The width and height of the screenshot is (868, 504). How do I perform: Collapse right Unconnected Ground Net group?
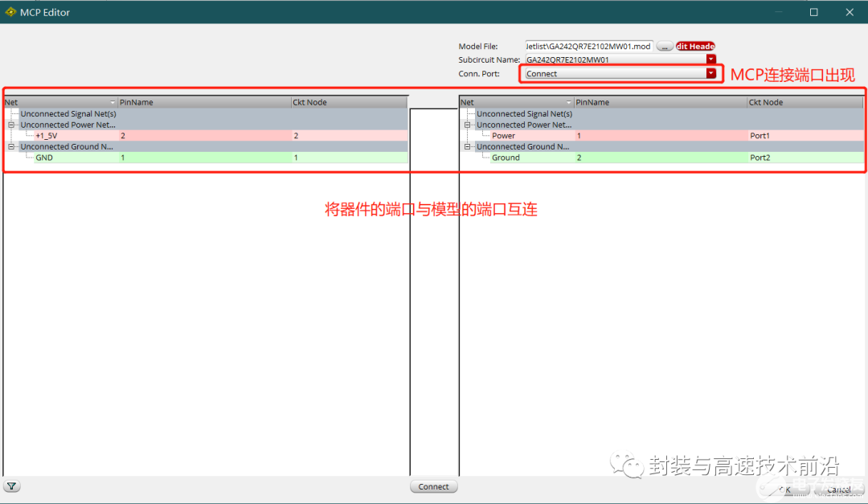point(467,147)
